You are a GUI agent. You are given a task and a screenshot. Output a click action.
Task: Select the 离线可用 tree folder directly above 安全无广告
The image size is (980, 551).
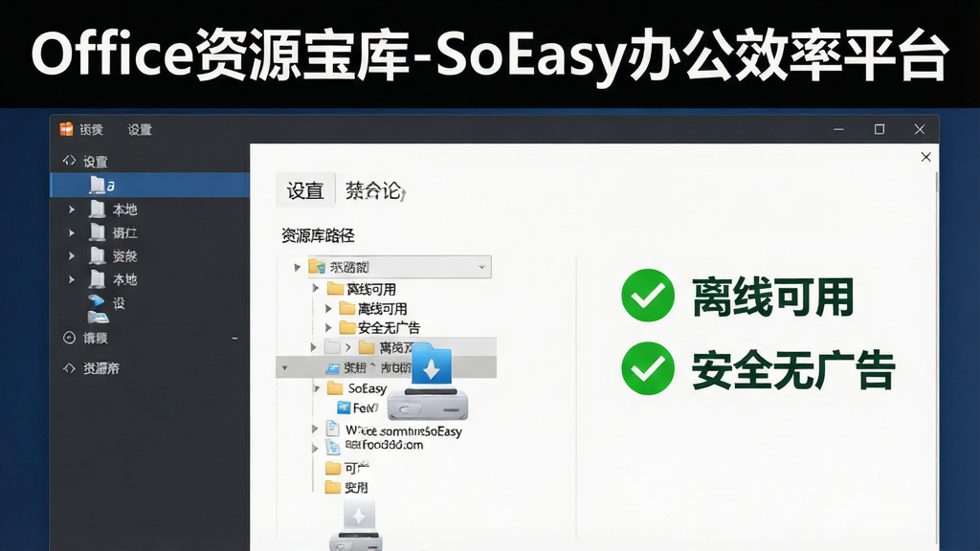coord(382,309)
